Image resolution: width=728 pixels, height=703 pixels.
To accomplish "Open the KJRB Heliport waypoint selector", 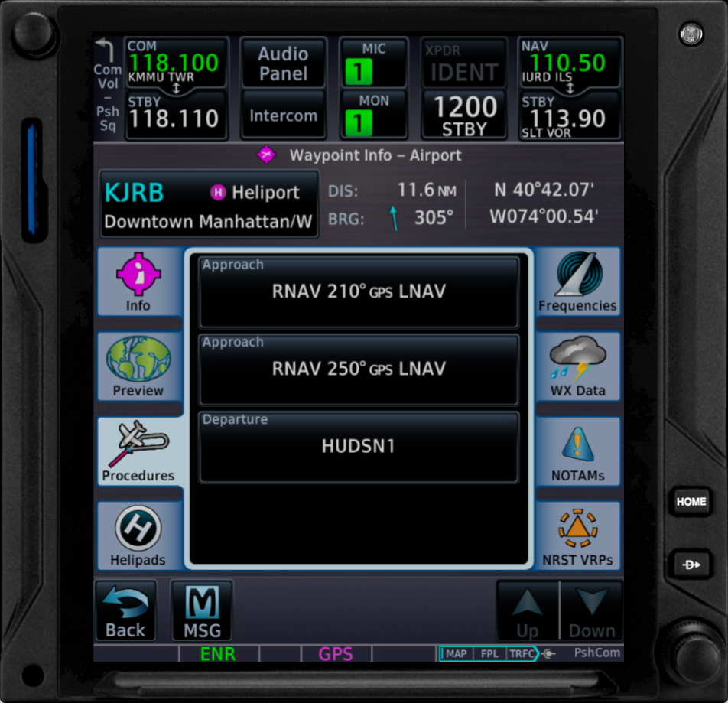I will pos(209,204).
